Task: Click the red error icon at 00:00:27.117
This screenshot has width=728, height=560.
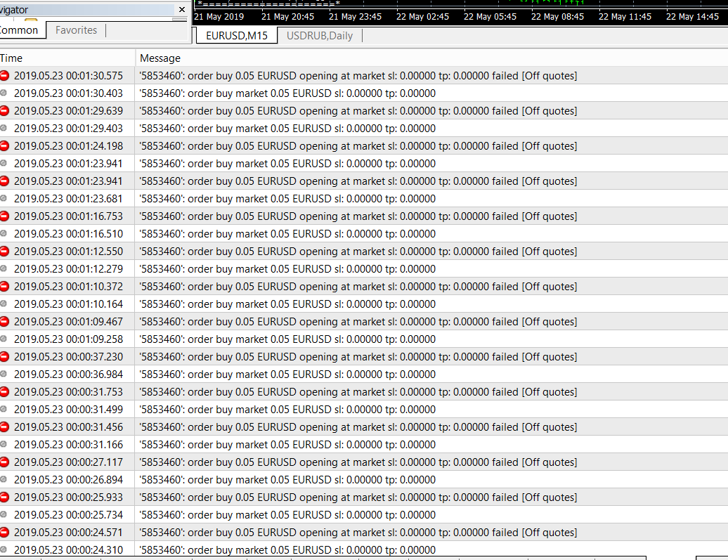Action: (x=4, y=462)
